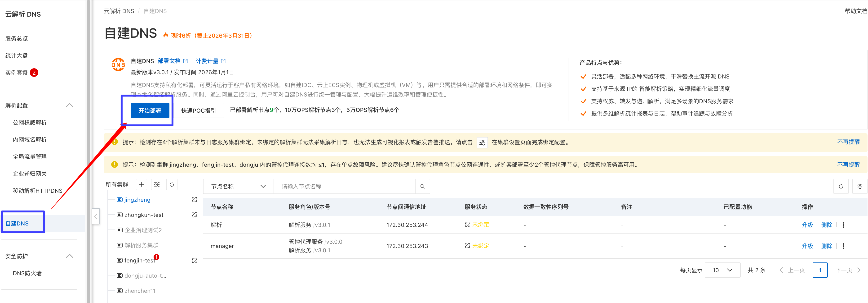868x303 pixels.
Task: Click the sliders icon in the yellow tip banner
Action: [482, 142]
